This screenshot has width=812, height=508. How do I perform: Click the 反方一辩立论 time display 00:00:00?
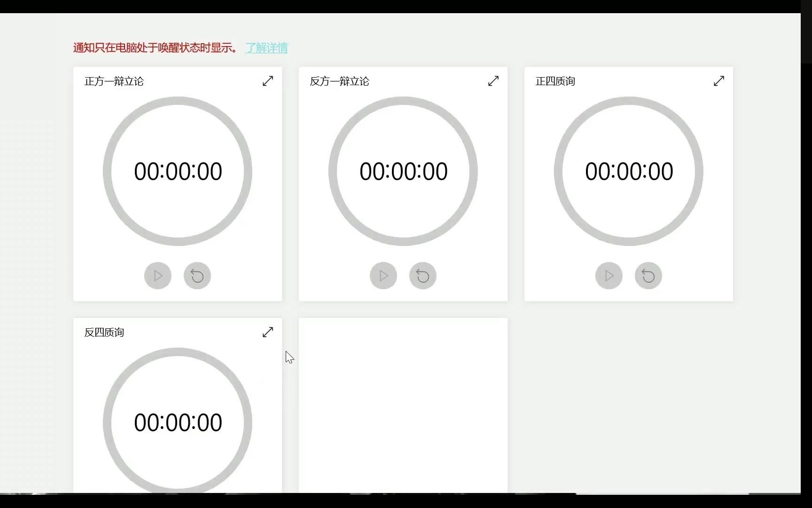point(404,171)
